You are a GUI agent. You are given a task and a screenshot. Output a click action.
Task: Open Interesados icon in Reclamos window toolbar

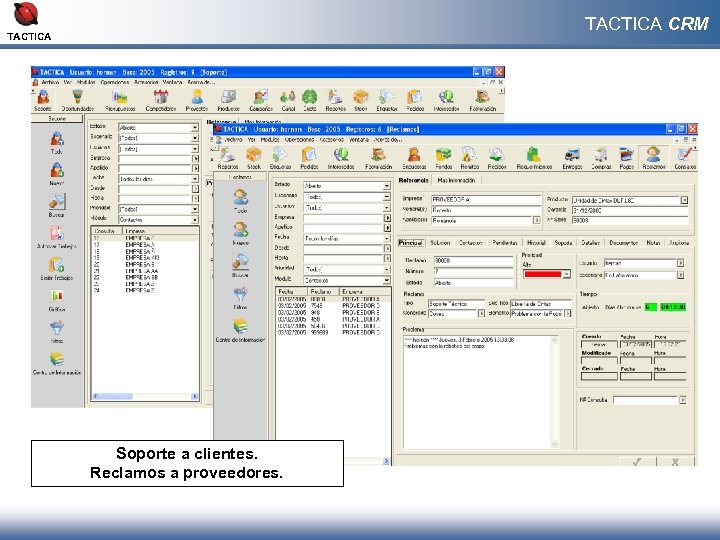(x=341, y=158)
